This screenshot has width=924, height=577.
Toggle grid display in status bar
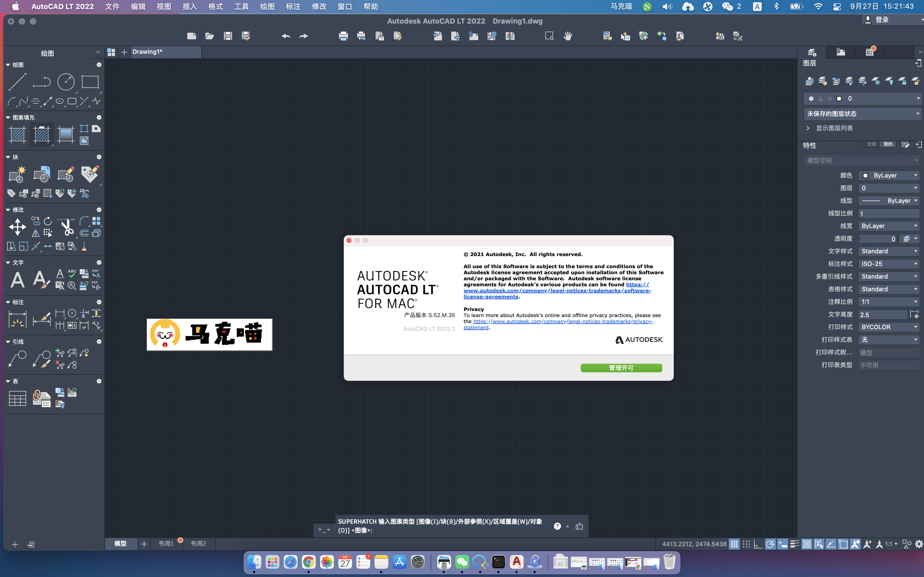[734, 544]
